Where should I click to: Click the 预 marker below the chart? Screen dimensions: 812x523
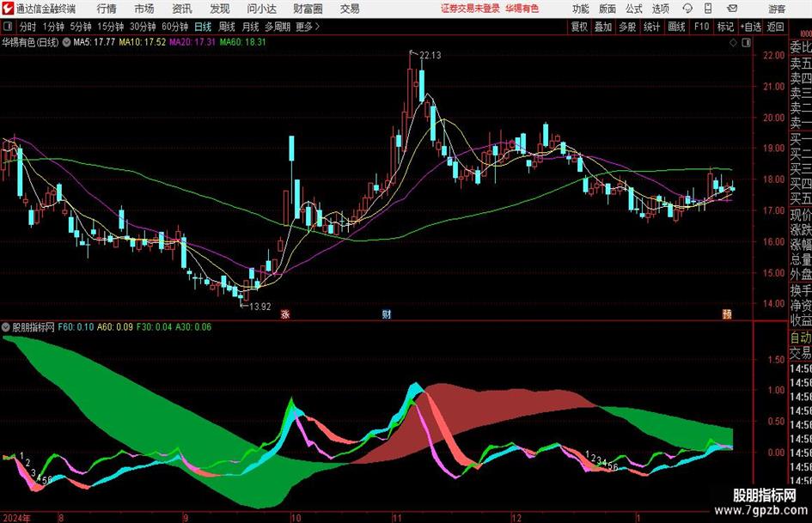tap(727, 313)
